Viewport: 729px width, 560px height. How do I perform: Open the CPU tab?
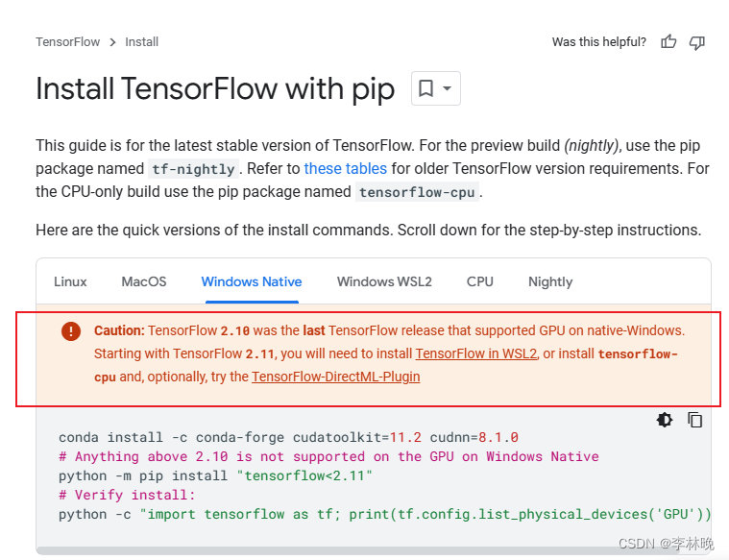(480, 281)
